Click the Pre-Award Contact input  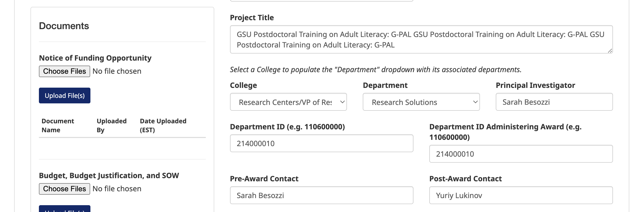(x=321, y=195)
